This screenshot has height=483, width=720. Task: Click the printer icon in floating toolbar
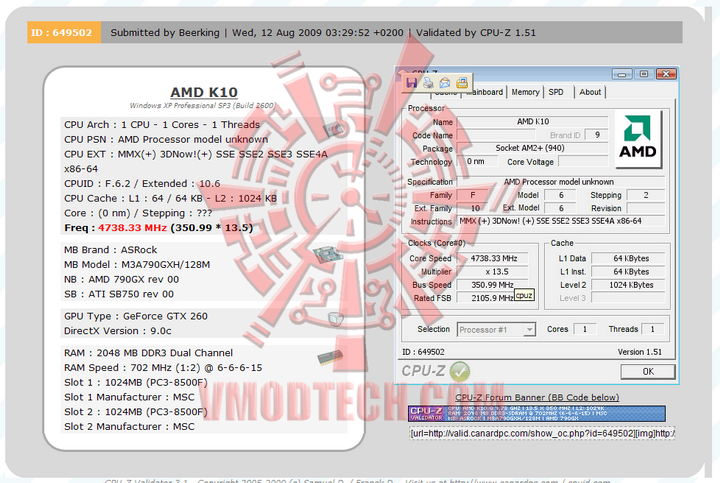(428, 83)
